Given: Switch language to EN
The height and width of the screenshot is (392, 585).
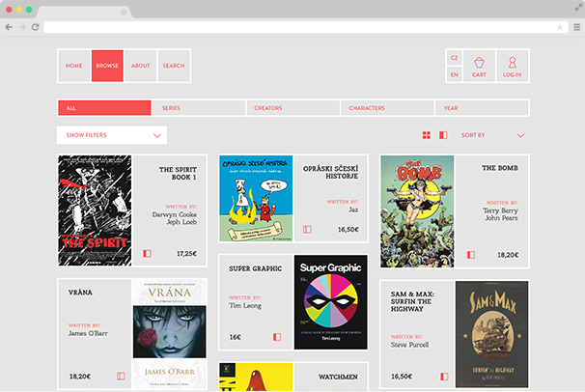Looking at the screenshot, I should (x=454, y=74).
